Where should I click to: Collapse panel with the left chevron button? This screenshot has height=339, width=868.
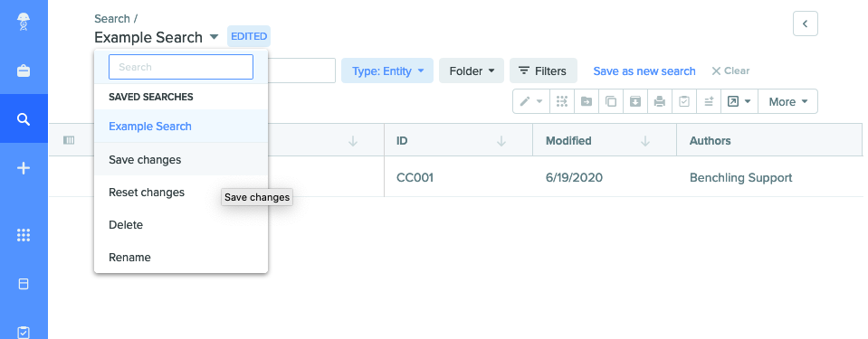(x=806, y=24)
